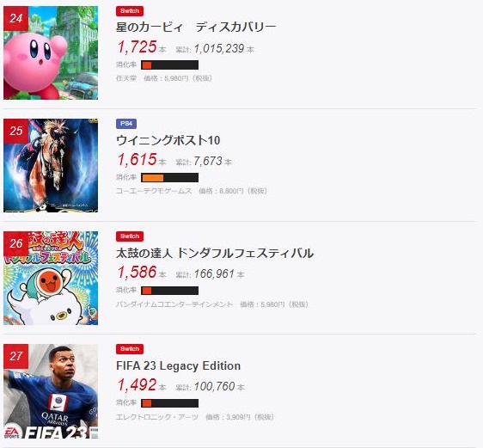Open the FIFA 23 cover image
Image resolution: width=483 pixels, height=448 pixels.
[51, 391]
